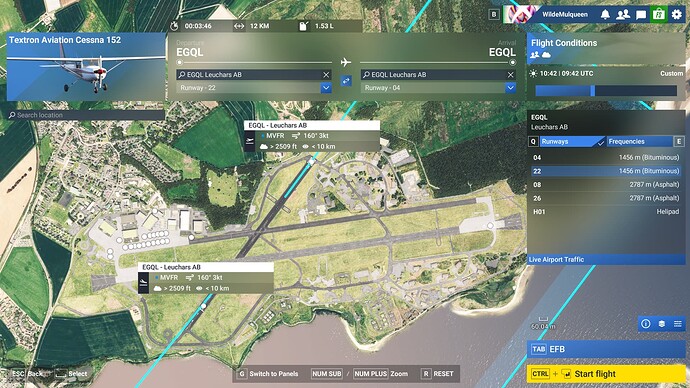Click the departure plane icon on lower airport label
690x388 pixels.
[x=143, y=283]
